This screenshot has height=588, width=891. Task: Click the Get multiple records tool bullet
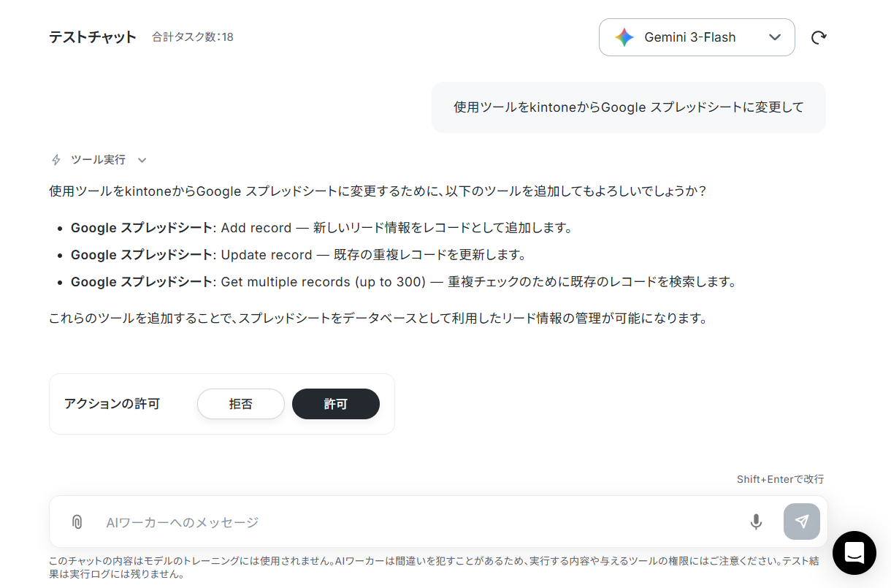(x=403, y=282)
